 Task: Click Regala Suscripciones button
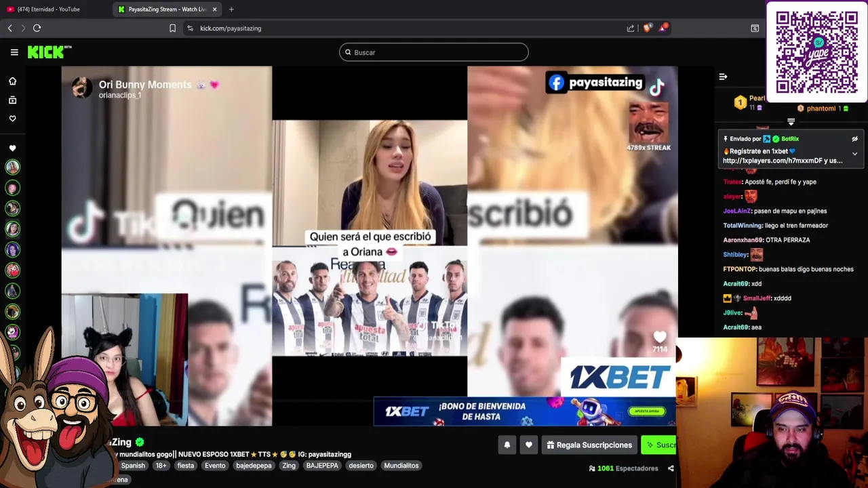(x=589, y=445)
